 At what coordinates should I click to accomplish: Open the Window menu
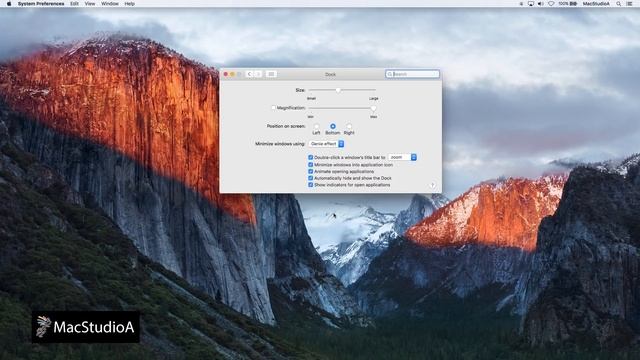tap(109, 4)
